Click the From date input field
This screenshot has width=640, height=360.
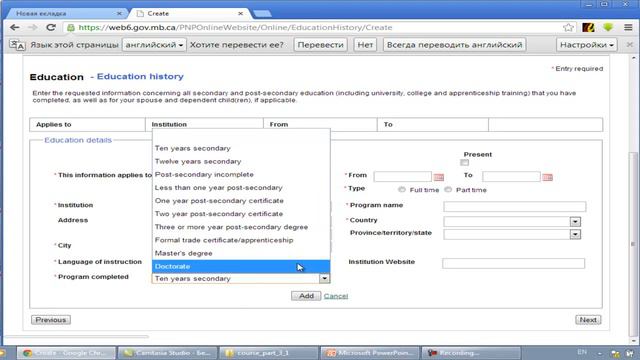tap(402, 176)
